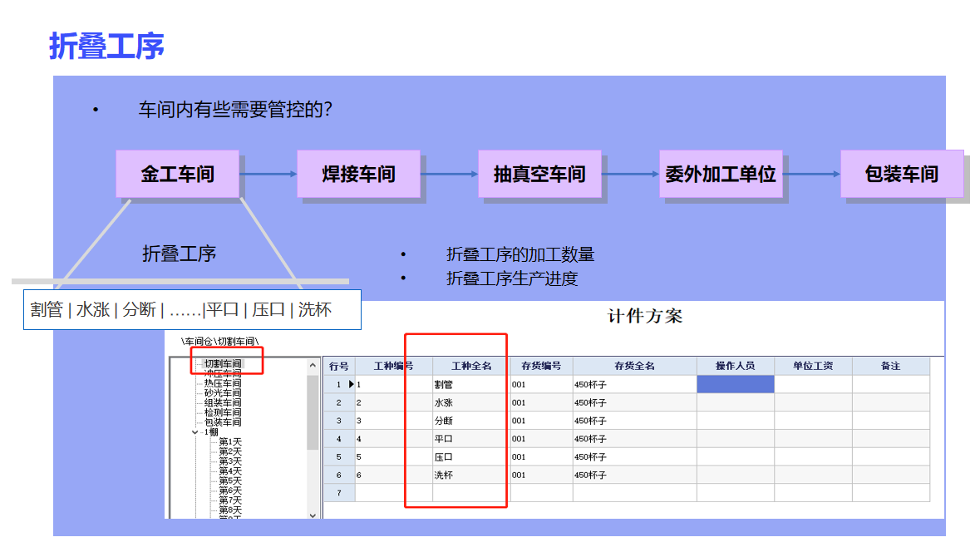This screenshot has height=552, width=980.
Task: Click the 洗杯 cell in row 6
Action: [471, 476]
